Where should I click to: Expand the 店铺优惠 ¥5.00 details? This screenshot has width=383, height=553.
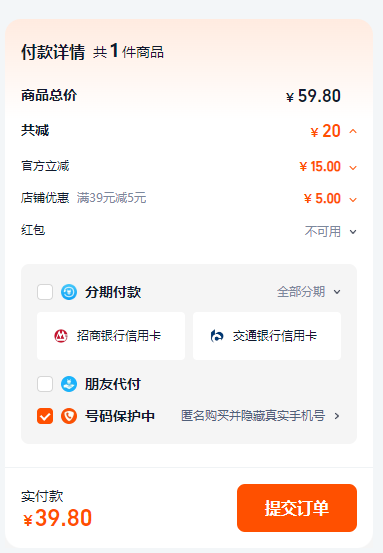353,200
